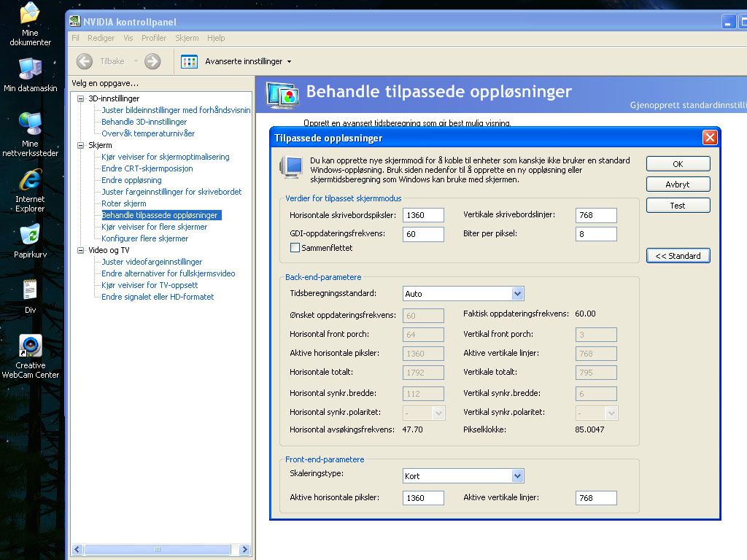Open Overvåk temperaturnivåer

point(148,133)
